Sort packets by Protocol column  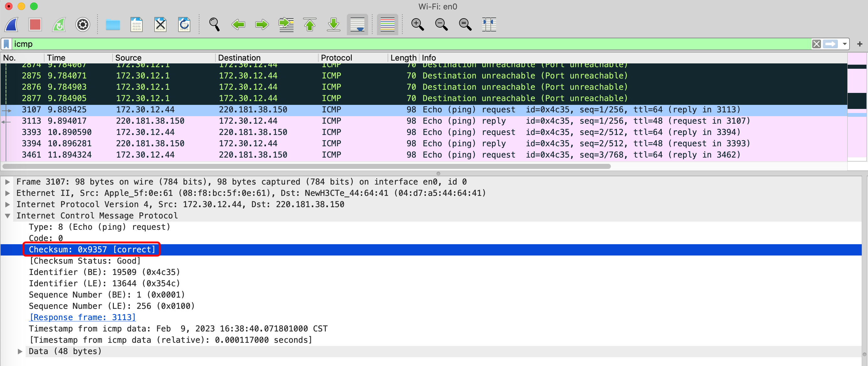(353, 58)
